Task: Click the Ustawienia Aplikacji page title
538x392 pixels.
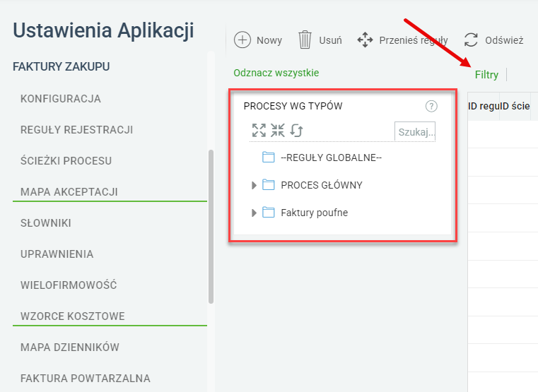Action: pyautogui.click(x=103, y=31)
